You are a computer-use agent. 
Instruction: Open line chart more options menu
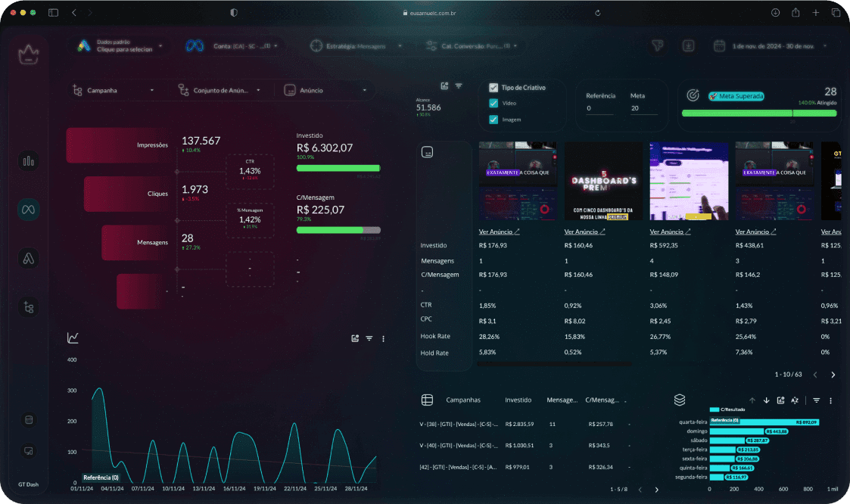383,339
